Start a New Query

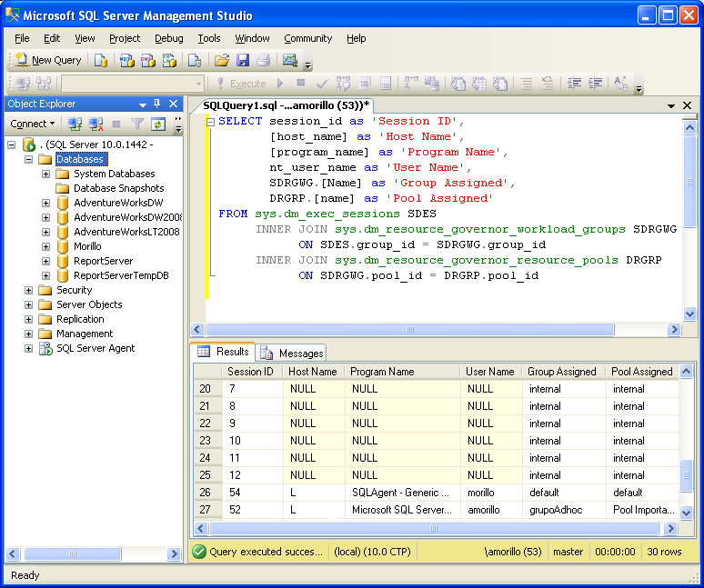(x=48, y=60)
